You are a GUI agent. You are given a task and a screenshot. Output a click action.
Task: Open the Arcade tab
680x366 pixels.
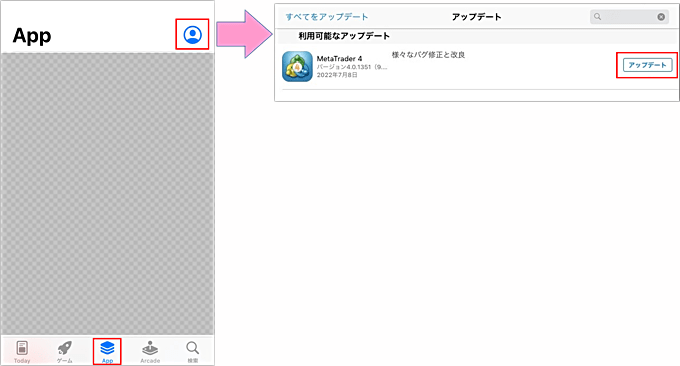click(x=150, y=352)
